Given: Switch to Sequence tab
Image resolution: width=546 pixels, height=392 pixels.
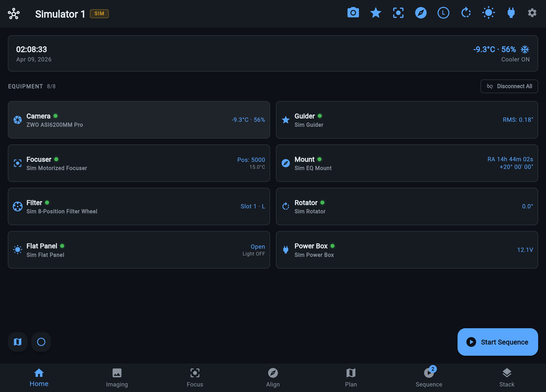Looking at the screenshot, I should click(x=429, y=377).
